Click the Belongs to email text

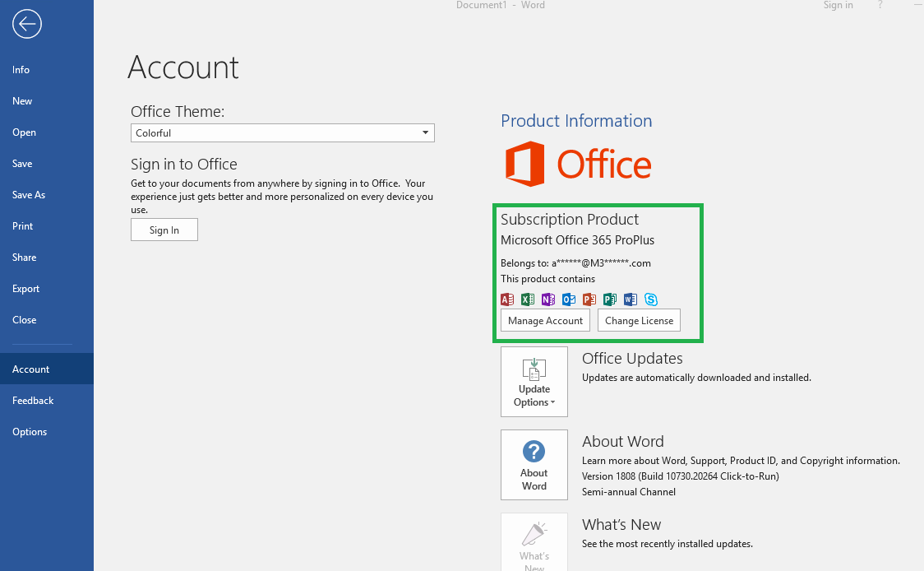pyautogui.click(x=575, y=263)
